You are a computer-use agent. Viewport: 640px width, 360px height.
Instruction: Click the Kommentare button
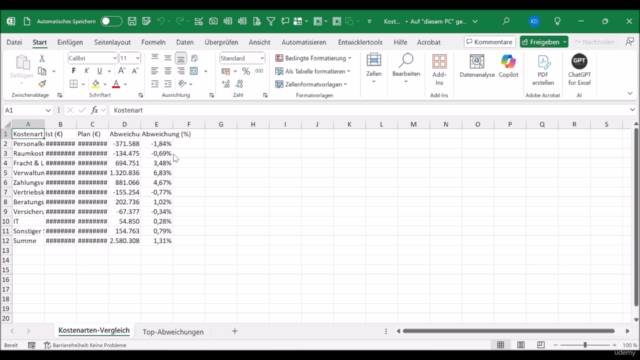tap(489, 42)
